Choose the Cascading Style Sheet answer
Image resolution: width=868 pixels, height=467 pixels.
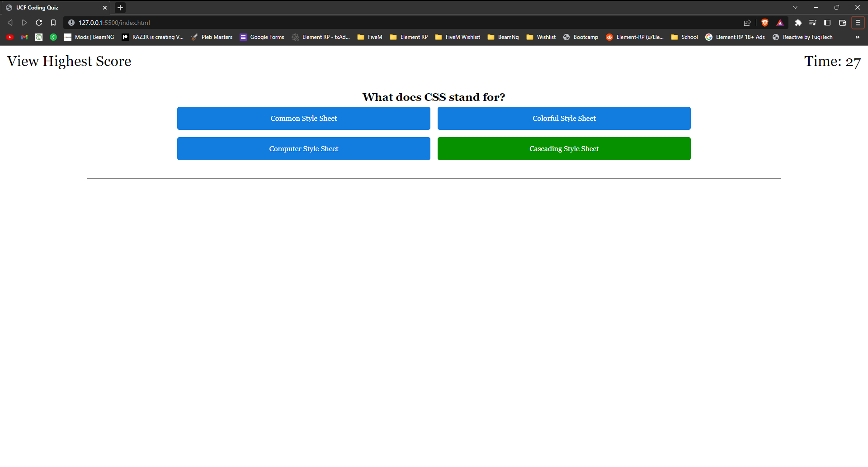coord(564,149)
